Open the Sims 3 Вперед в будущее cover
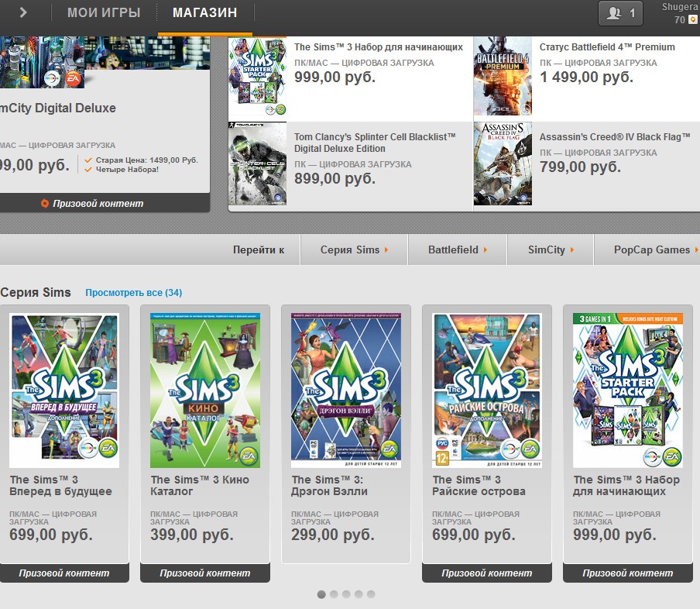Image resolution: width=700 pixels, height=609 pixels. pos(64,391)
